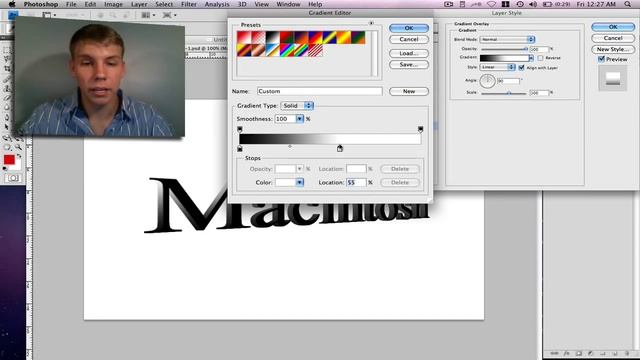640x360 pixels.
Task: Open the stop Color dropdown arrow
Action: (x=300, y=182)
